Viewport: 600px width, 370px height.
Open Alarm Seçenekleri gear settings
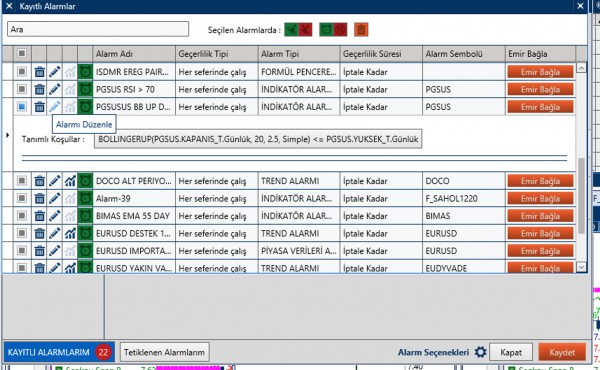[481, 352]
